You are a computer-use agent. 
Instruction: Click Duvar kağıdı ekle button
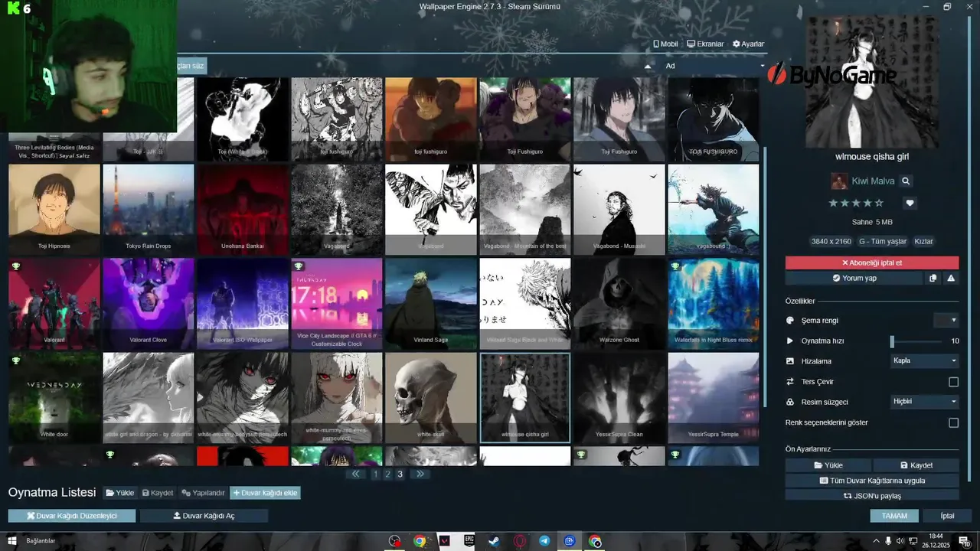click(x=265, y=493)
